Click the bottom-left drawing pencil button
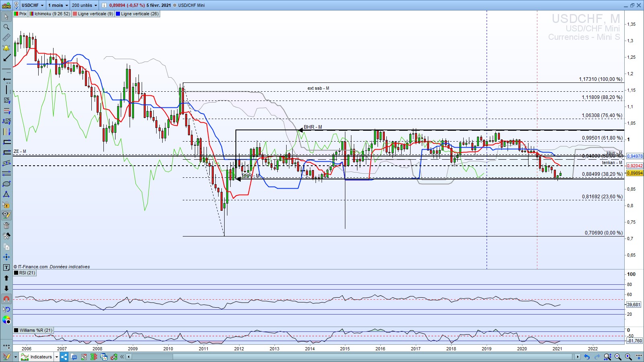 point(6,357)
